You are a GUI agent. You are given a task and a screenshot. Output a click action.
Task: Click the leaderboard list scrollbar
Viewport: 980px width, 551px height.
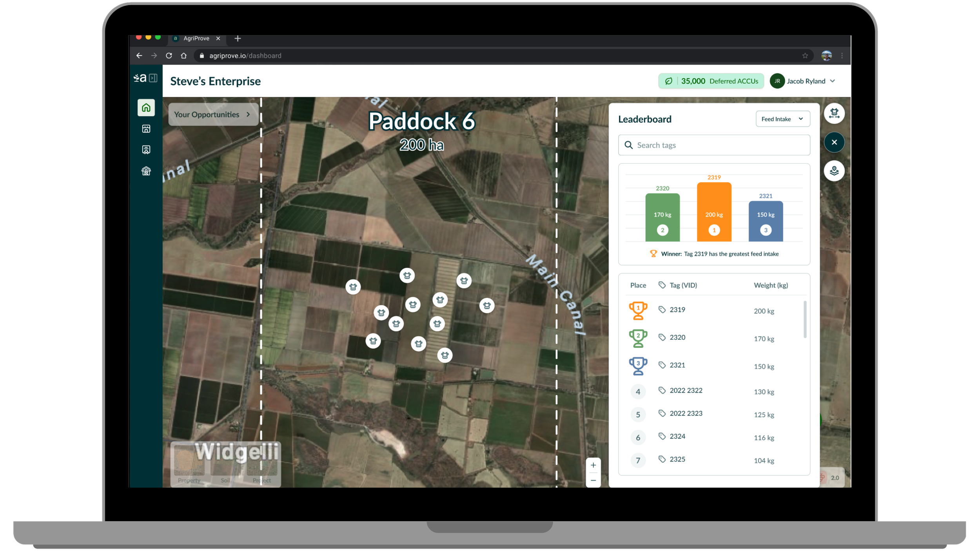(805, 319)
